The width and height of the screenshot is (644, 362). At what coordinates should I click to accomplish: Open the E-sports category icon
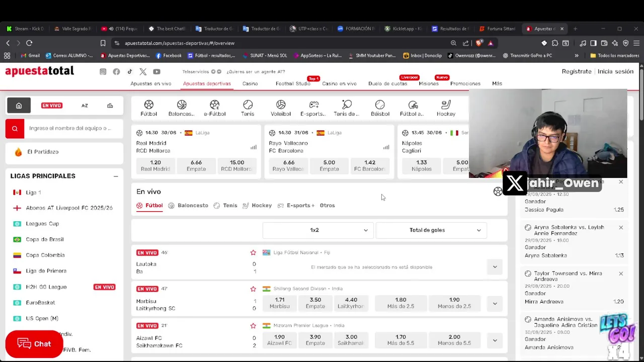coord(313,108)
